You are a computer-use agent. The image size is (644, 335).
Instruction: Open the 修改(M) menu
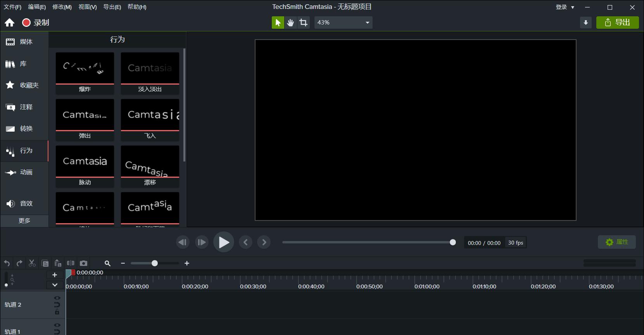[x=62, y=7]
